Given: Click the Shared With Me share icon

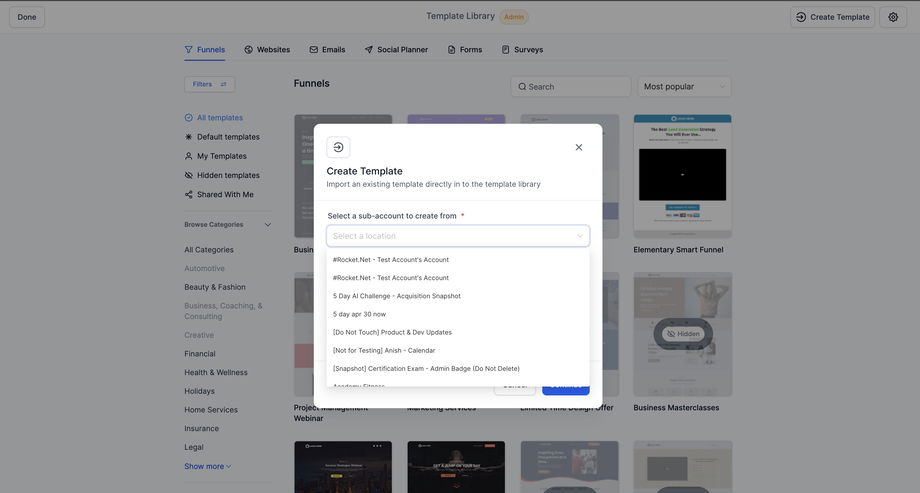Looking at the screenshot, I should (188, 195).
